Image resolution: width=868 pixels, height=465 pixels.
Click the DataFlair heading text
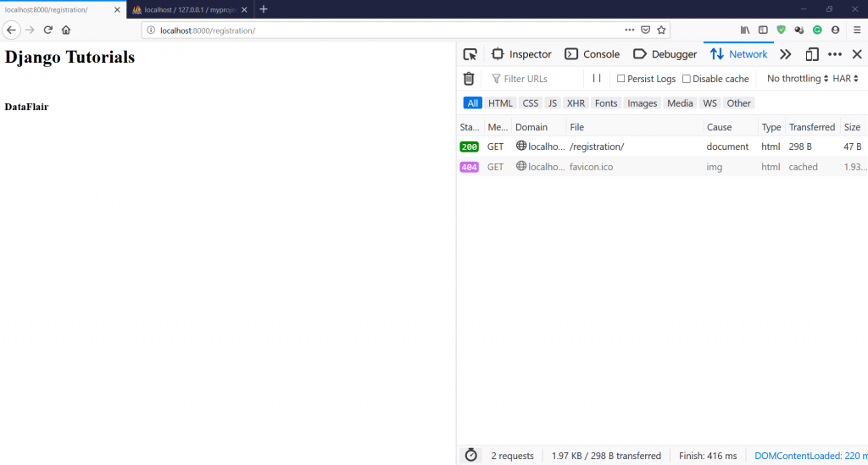coord(26,107)
